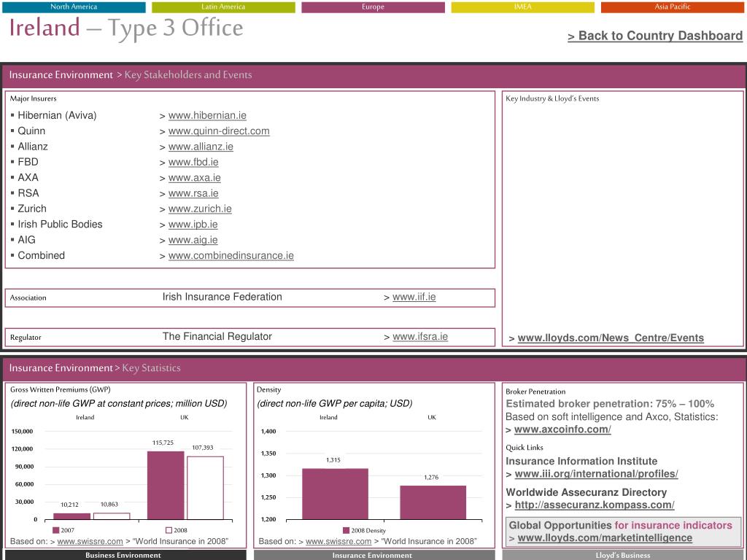
Task: Click the Worldwide Assecuranz Directory title
Action: click(586, 492)
